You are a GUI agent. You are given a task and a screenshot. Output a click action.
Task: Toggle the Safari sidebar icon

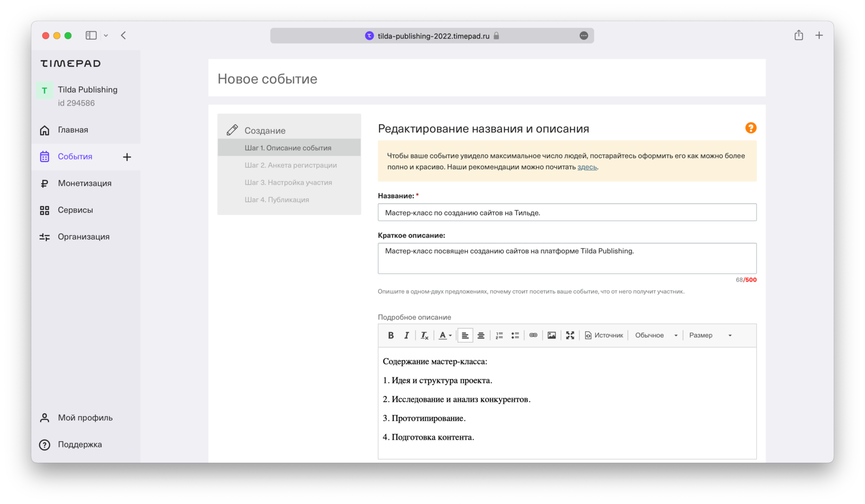pos(91,36)
